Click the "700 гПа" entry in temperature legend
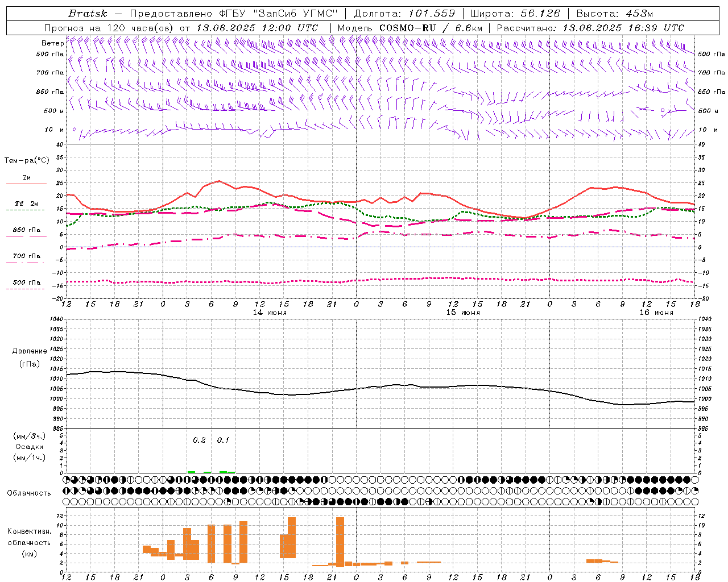 (27, 256)
